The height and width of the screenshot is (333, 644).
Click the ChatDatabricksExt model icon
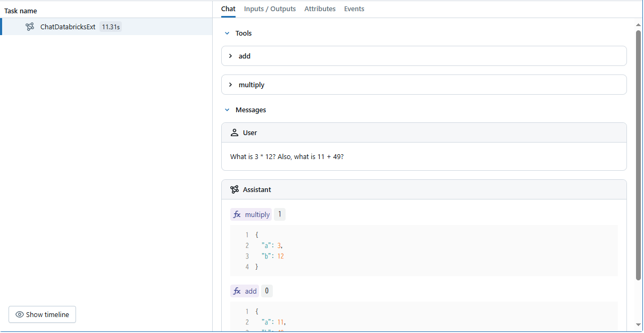coord(30,27)
